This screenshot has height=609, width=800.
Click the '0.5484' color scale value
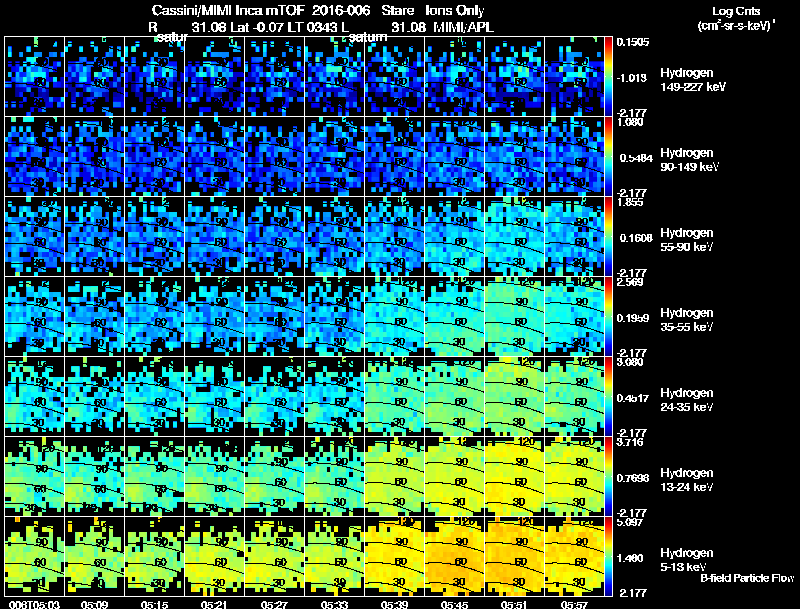coord(636,158)
